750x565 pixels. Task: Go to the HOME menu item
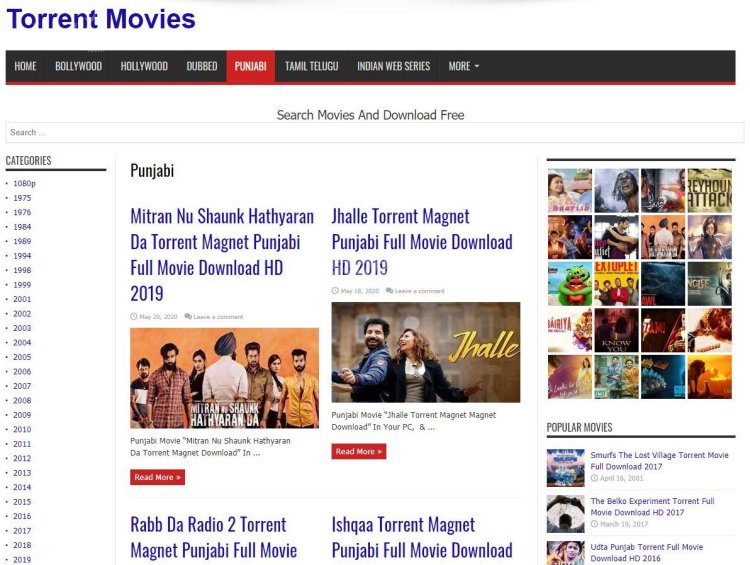pyautogui.click(x=25, y=66)
